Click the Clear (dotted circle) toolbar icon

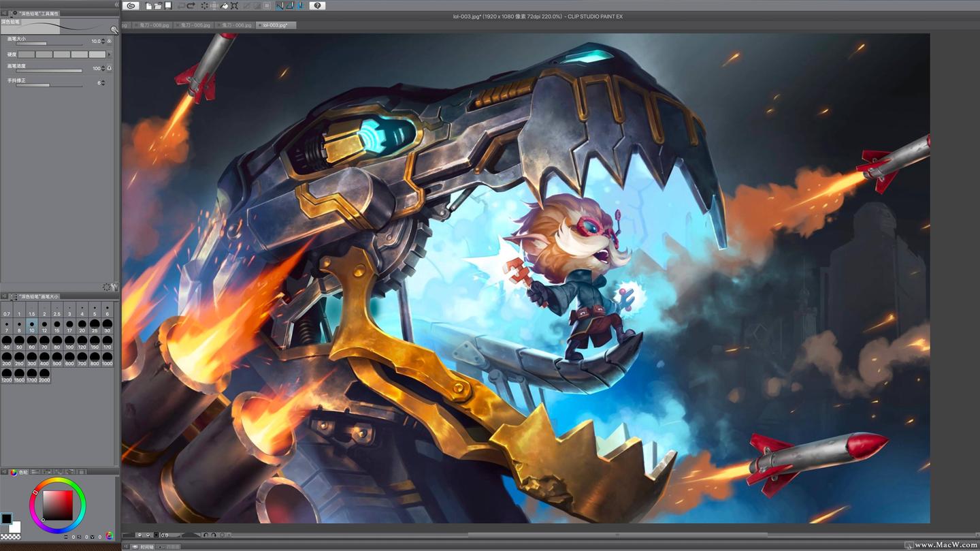[205, 5]
